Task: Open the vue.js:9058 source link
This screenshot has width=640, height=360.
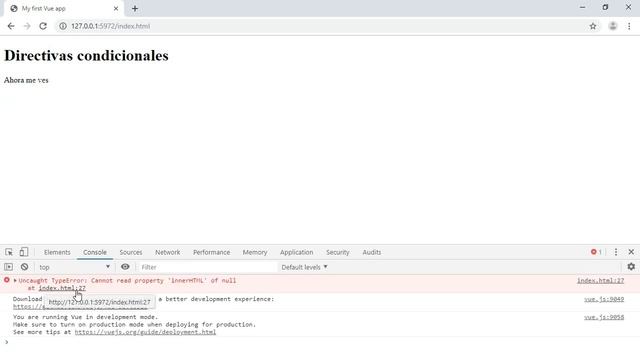Action: pos(604,317)
